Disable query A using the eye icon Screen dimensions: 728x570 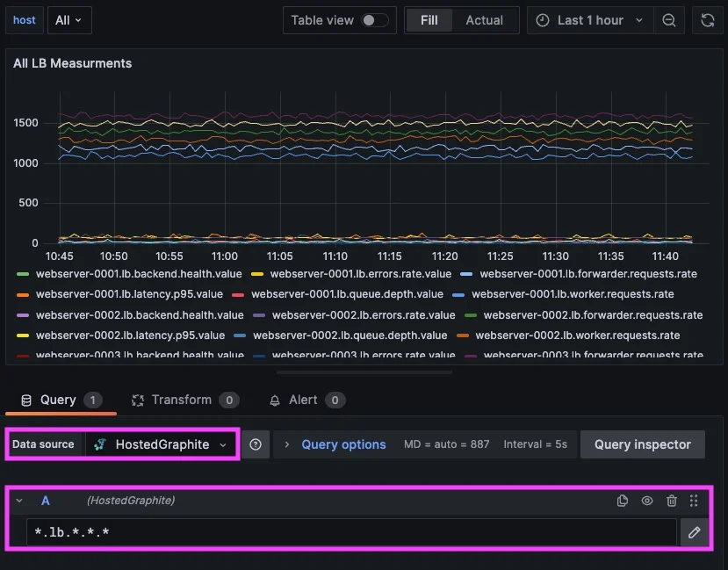pos(646,501)
